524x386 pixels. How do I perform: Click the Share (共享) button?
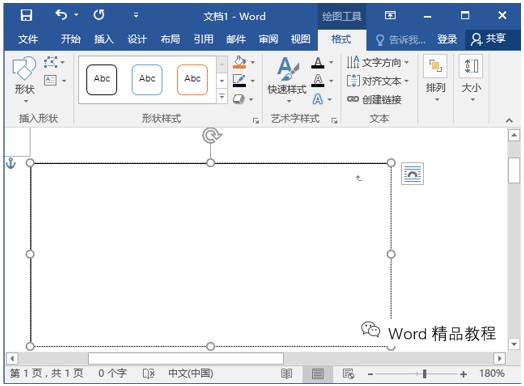click(x=488, y=39)
